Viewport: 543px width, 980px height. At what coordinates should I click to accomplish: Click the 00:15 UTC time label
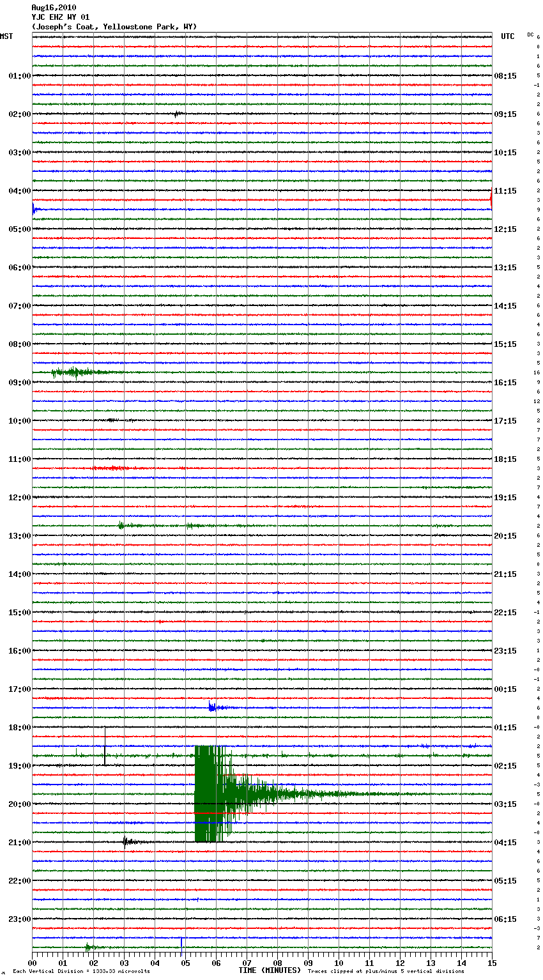tap(505, 689)
